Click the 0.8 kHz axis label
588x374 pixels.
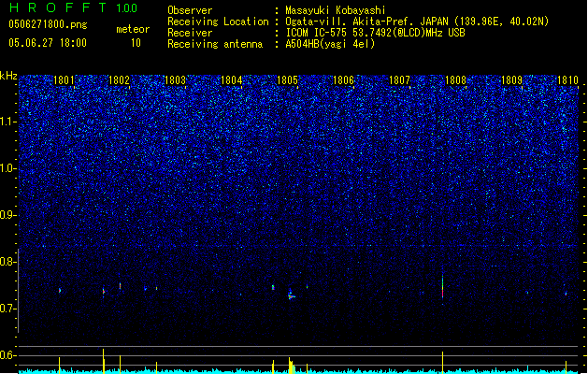(8, 262)
